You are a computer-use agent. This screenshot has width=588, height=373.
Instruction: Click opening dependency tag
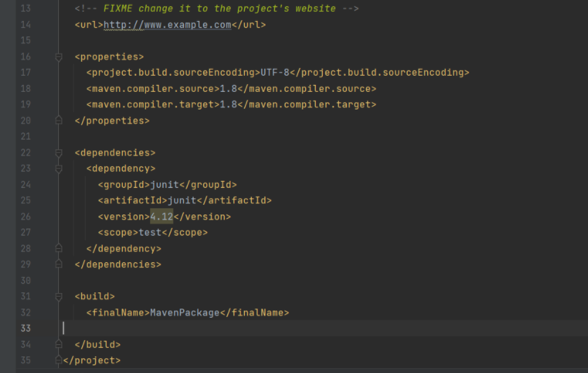point(121,169)
